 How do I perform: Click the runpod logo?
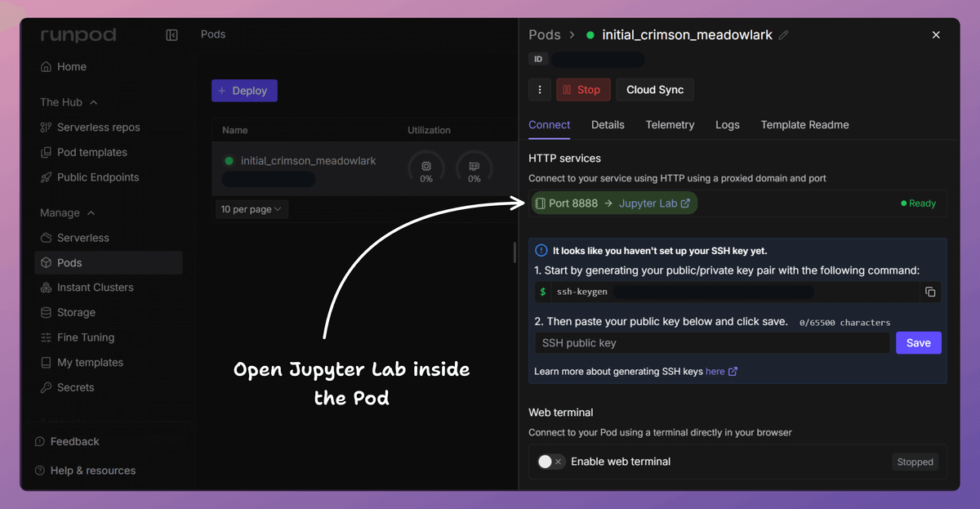pyautogui.click(x=78, y=35)
